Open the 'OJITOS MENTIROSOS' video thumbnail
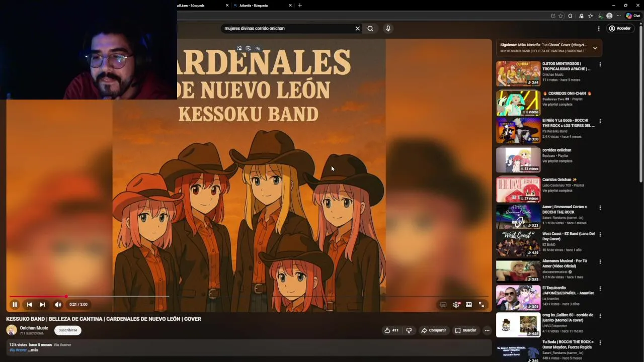This screenshot has height=362, width=644. (x=518, y=73)
